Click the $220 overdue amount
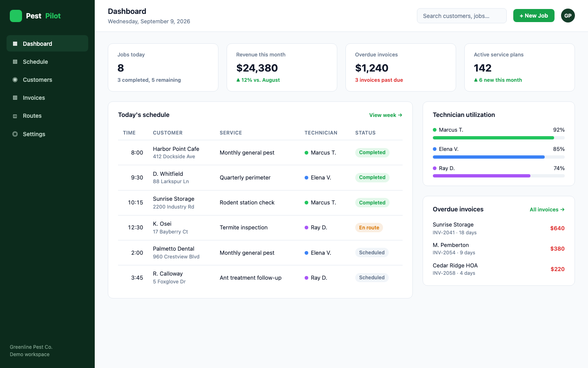The height and width of the screenshot is (368, 588). (x=557, y=269)
